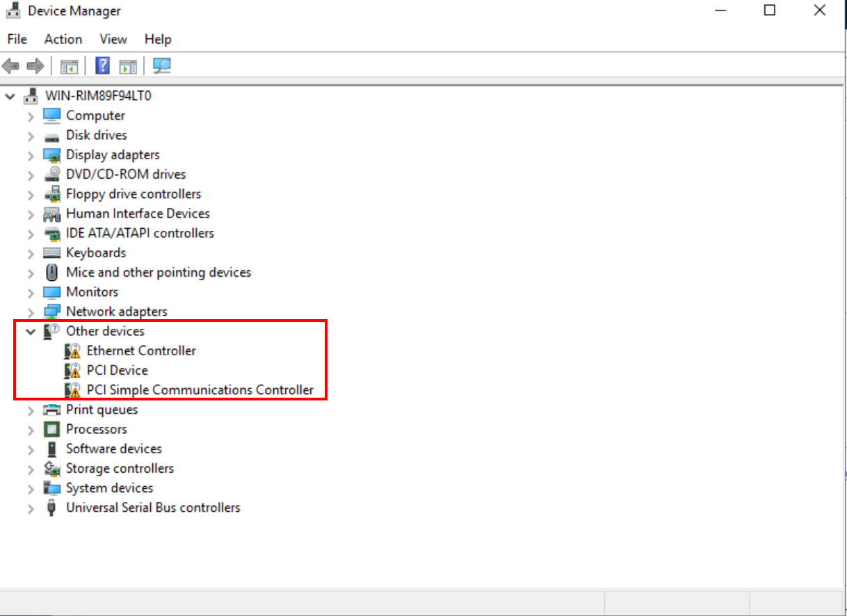Select the PCI Device entry
This screenshot has height=616, width=847.
117,371
